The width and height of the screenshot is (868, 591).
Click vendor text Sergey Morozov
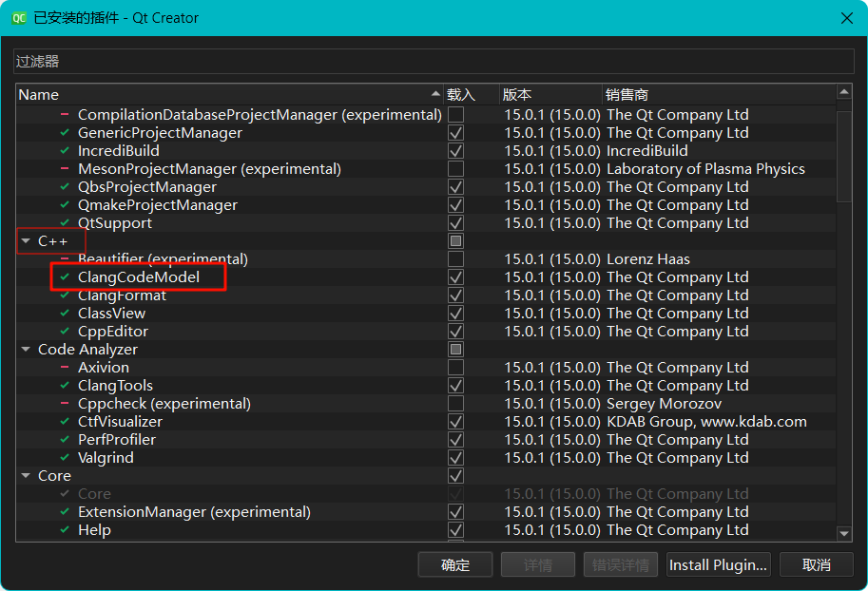point(665,404)
